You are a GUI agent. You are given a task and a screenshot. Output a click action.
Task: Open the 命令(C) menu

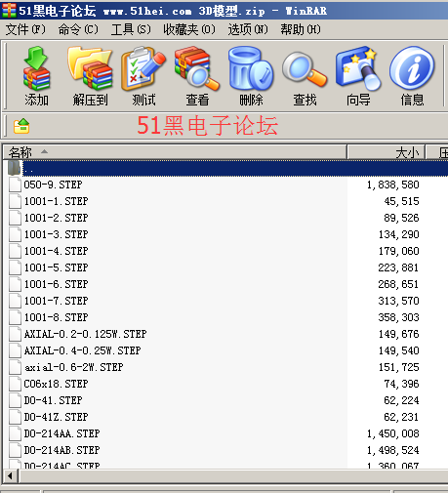(78, 29)
